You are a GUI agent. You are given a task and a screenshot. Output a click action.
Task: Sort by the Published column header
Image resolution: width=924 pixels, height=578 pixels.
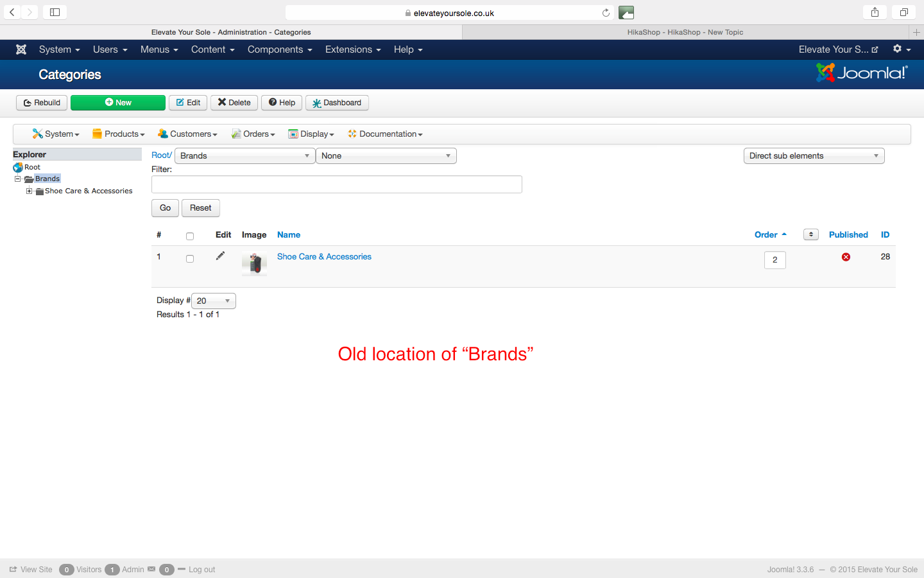point(848,235)
